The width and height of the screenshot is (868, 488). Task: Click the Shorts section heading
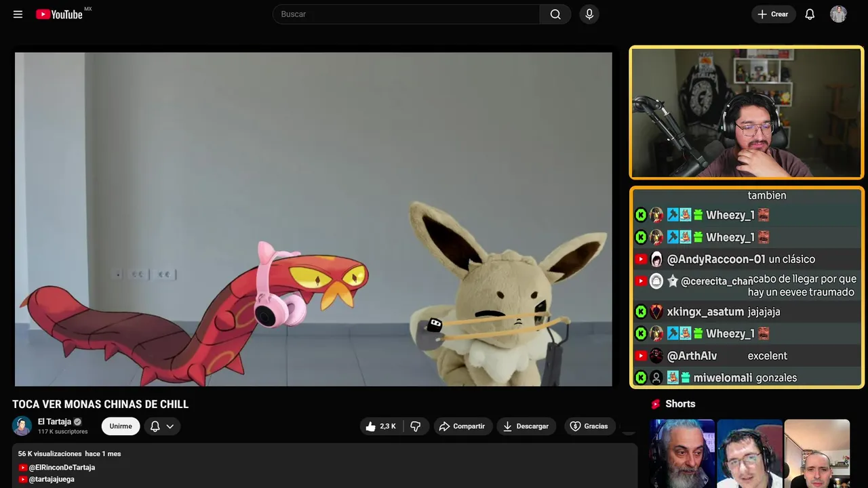click(680, 404)
